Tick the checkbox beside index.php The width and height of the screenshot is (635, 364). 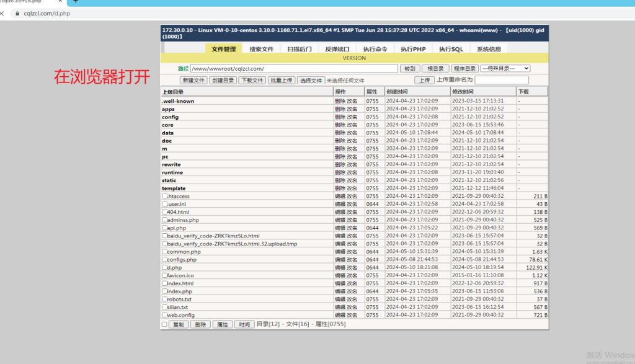click(x=164, y=291)
